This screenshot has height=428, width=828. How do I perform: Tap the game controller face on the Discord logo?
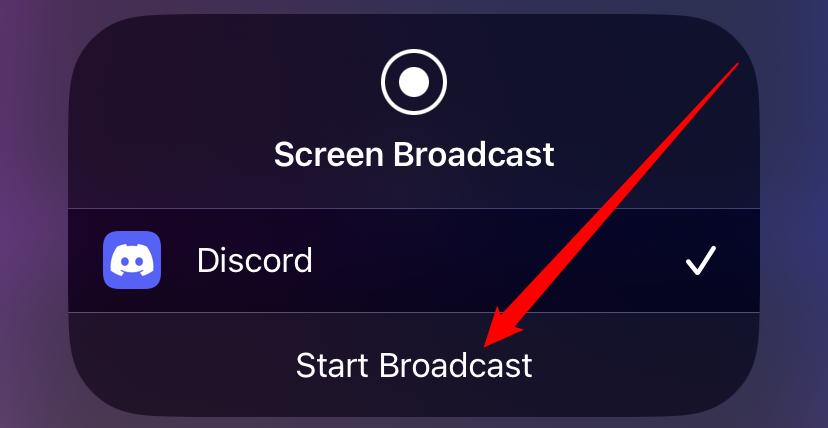[132, 260]
